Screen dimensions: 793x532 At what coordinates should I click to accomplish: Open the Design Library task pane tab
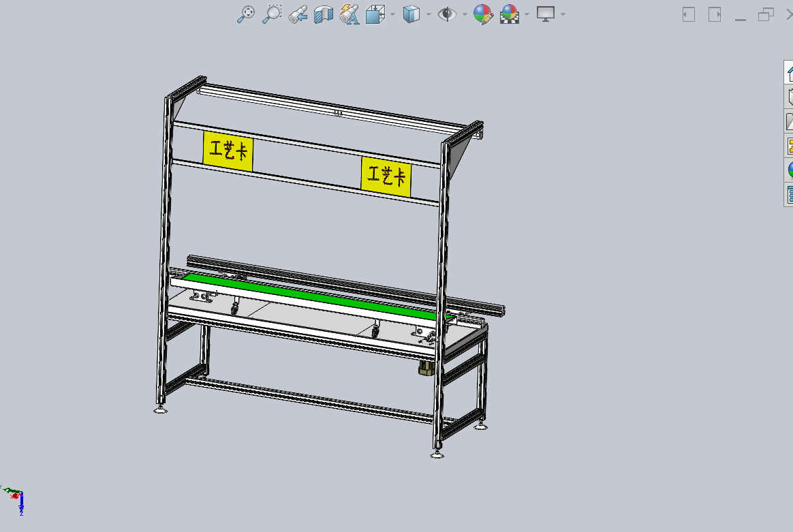tap(789, 96)
